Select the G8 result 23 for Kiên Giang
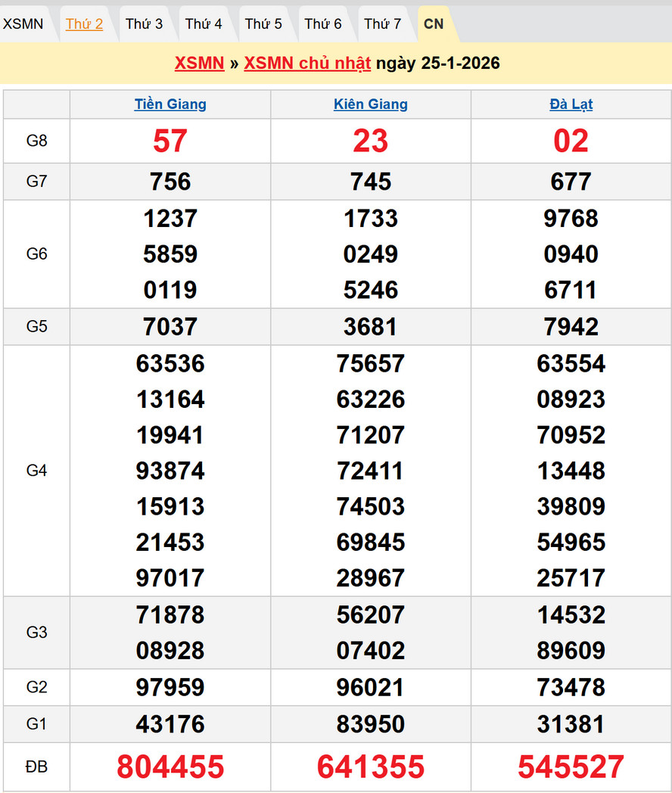Screen dimensions: 672x793 371,141
